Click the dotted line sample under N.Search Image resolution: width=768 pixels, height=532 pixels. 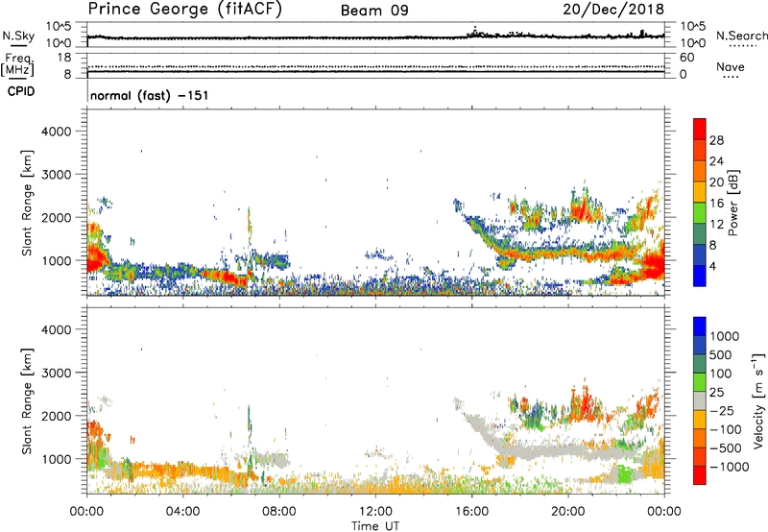(x=742, y=45)
